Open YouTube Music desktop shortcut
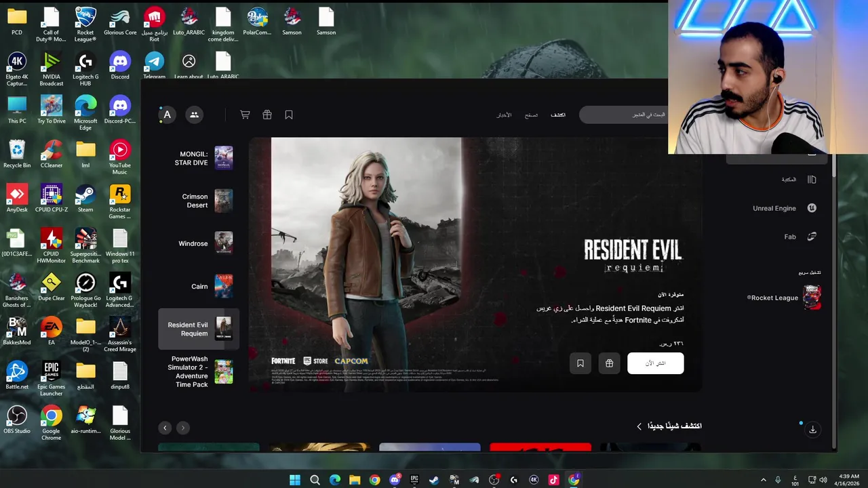The image size is (868, 488). point(120,157)
